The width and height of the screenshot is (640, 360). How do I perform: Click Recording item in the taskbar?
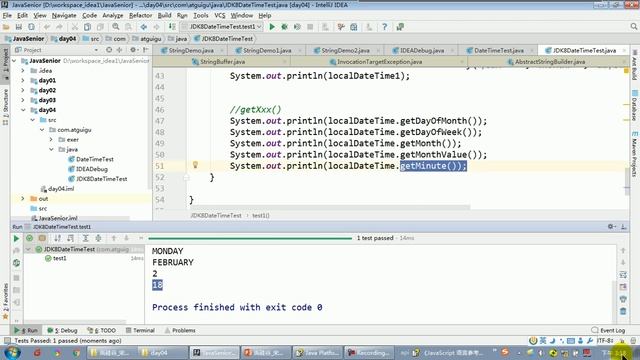[369, 353]
